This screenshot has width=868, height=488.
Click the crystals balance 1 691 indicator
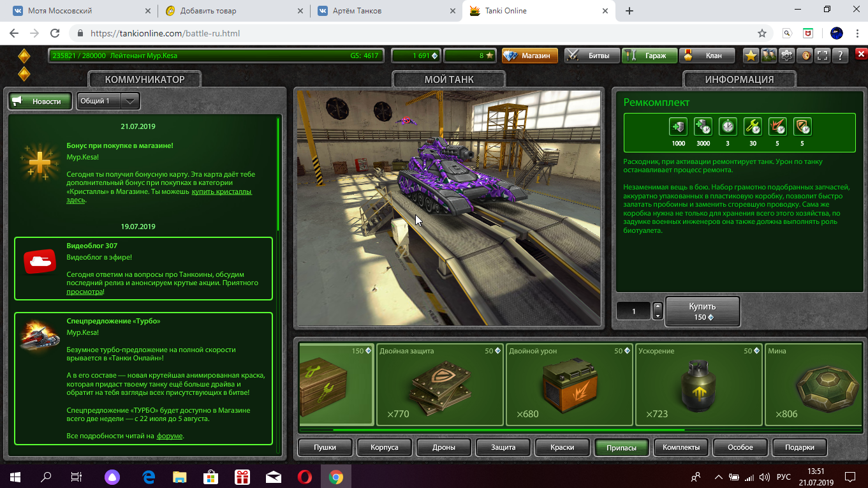click(415, 55)
